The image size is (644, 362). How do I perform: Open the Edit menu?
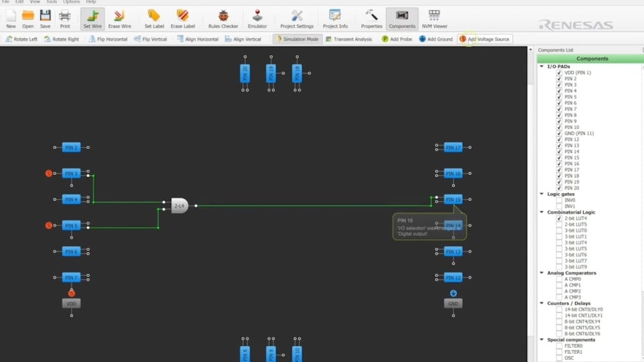pyautogui.click(x=19, y=2)
